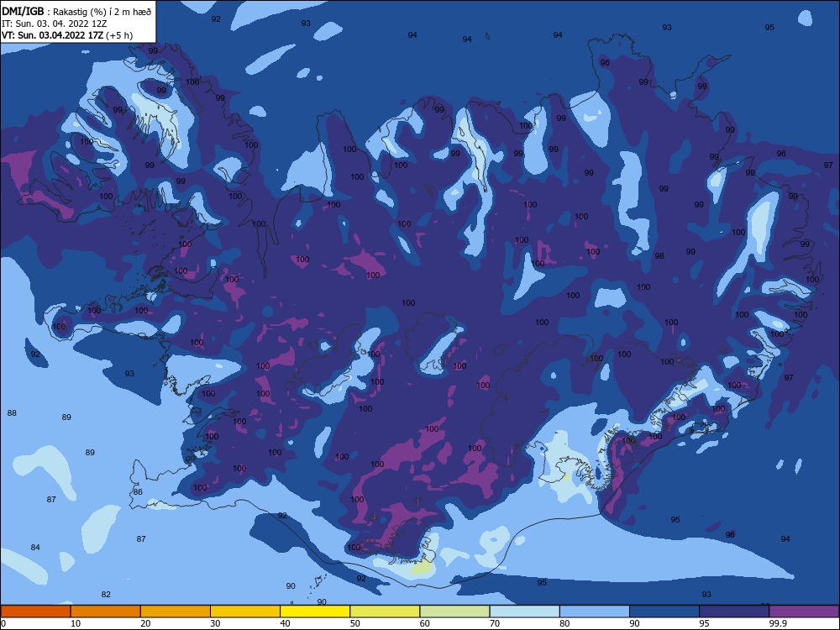Click the legend tick label '60'
This screenshot has height=630, width=840.
click(x=425, y=623)
